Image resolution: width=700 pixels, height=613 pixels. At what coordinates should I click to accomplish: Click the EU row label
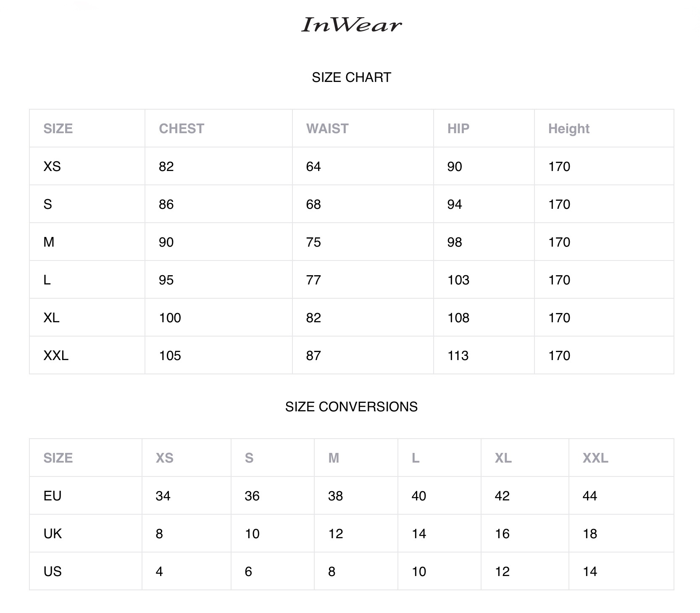pos(53,496)
